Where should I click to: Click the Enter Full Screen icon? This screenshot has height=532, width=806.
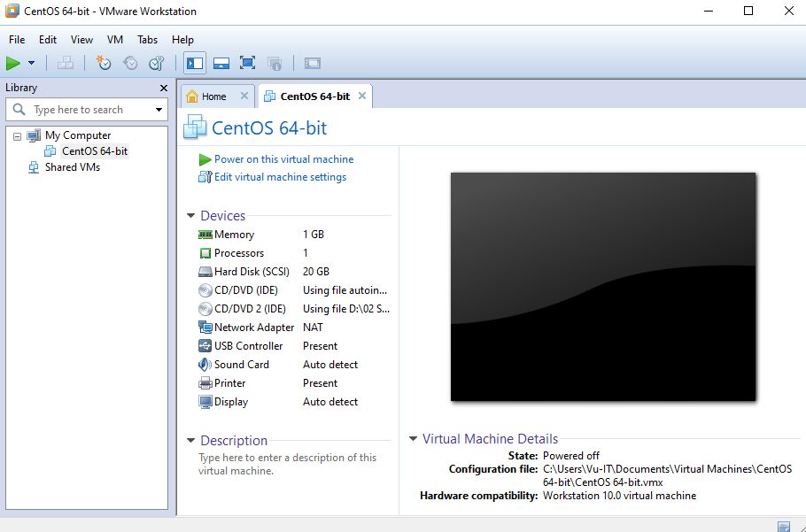click(247, 63)
